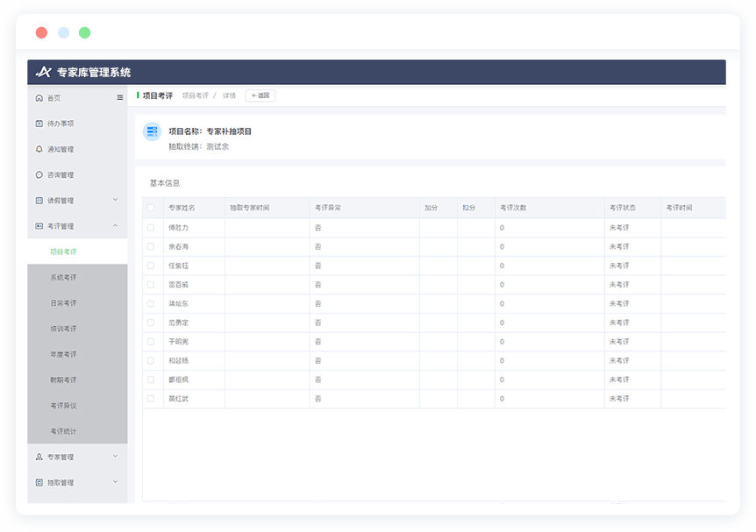Click the 考评状态 column header

pyautogui.click(x=622, y=208)
